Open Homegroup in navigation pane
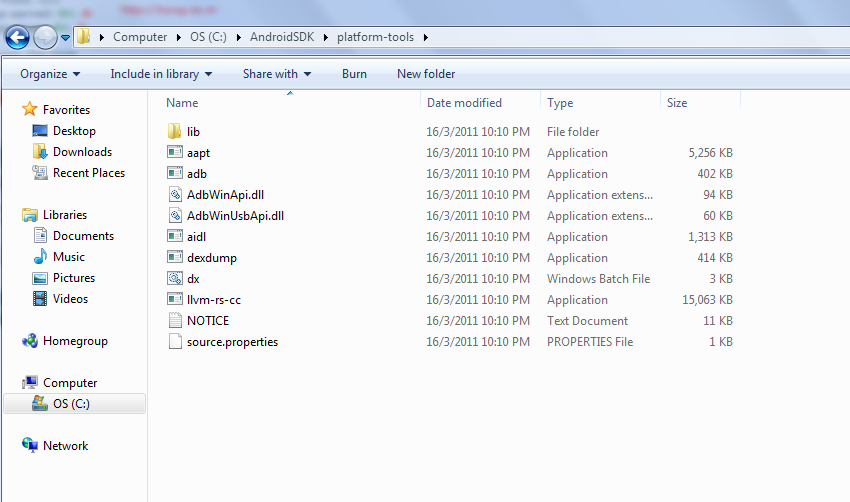Image resolution: width=850 pixels, height=502 pixels. point(75,341)
